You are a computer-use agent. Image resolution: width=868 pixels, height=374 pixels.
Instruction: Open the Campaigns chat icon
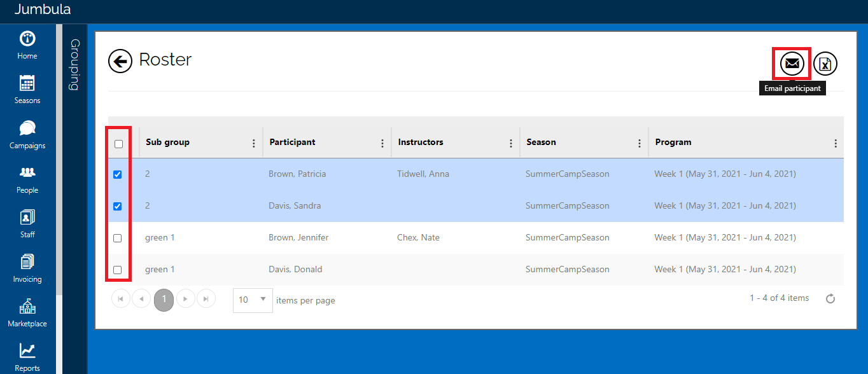(x=27, y=128)
